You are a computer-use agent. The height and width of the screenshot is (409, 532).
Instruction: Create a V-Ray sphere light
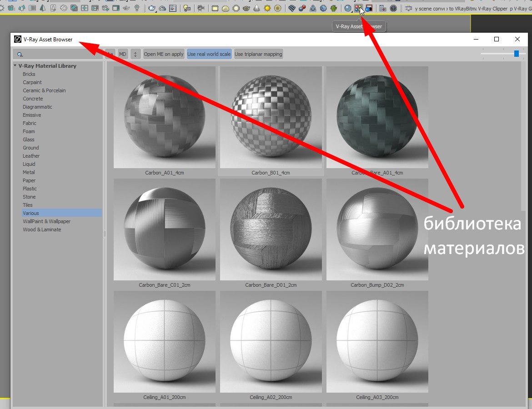(236, 8)
